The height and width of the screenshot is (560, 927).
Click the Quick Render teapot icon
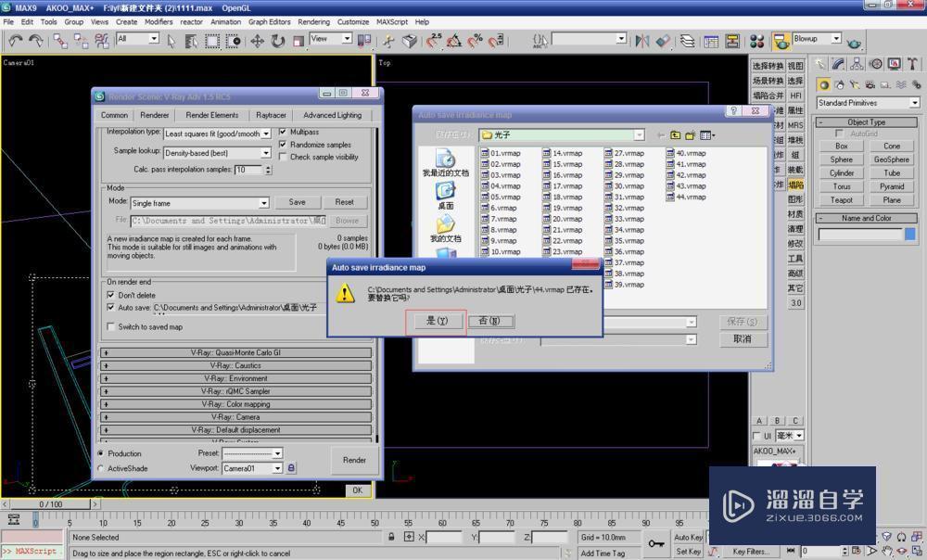(854, 41)
